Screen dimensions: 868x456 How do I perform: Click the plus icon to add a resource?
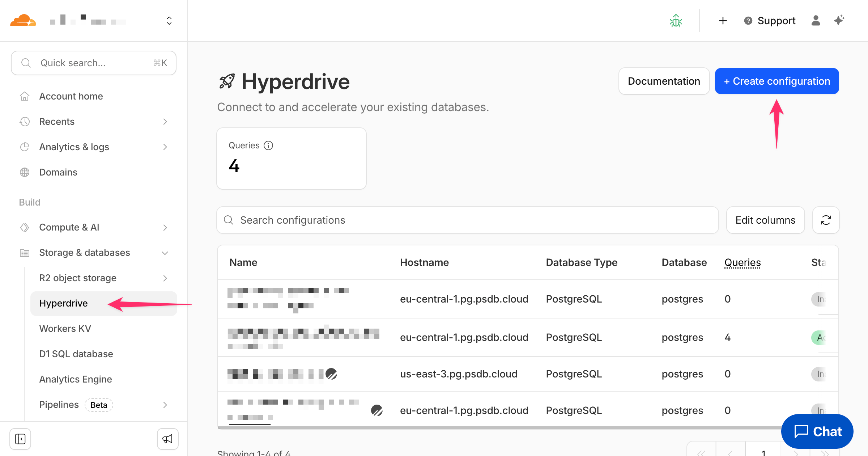[x=722, y=21]
